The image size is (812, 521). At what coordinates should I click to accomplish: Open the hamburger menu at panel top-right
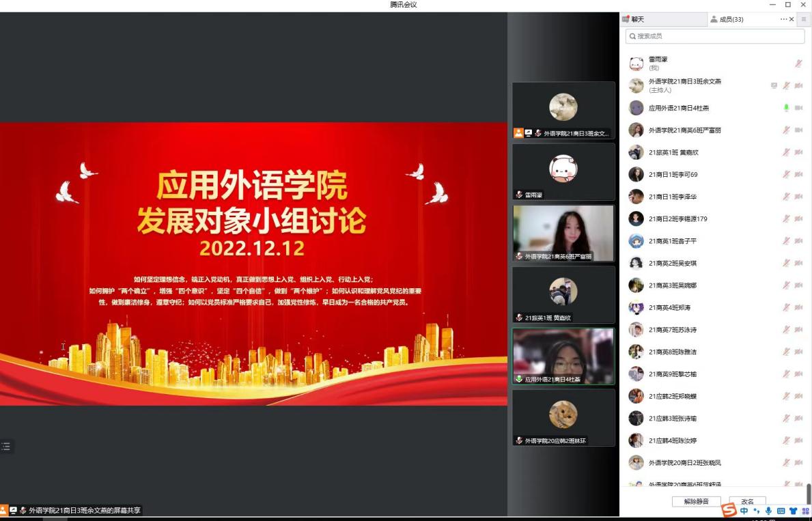point(804,19)
